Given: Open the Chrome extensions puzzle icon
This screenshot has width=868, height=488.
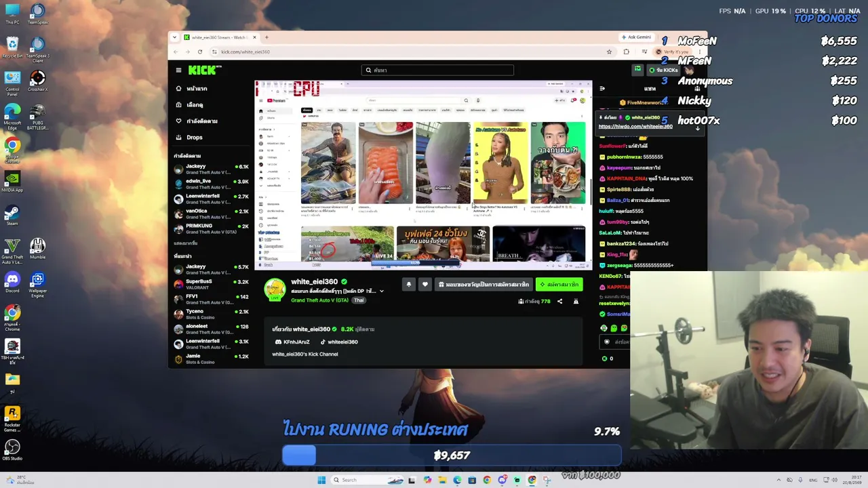Looking at the screenshot, I should click(x=626, y=52).
